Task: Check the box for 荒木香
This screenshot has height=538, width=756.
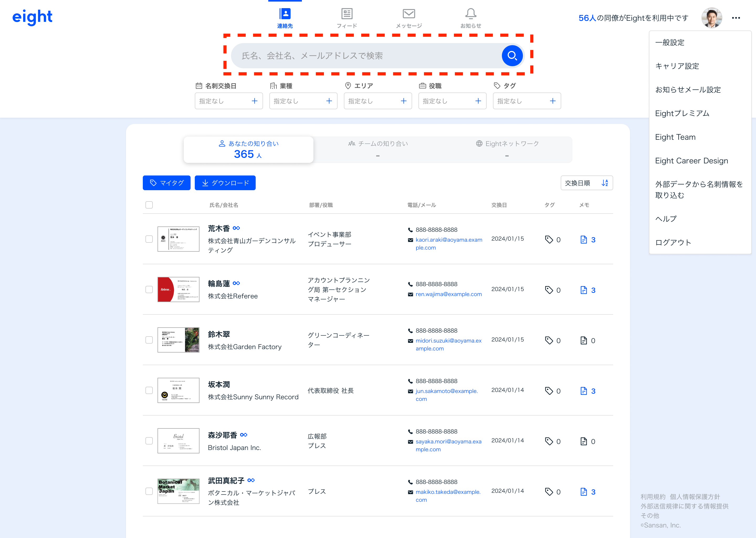Action: 149,239
